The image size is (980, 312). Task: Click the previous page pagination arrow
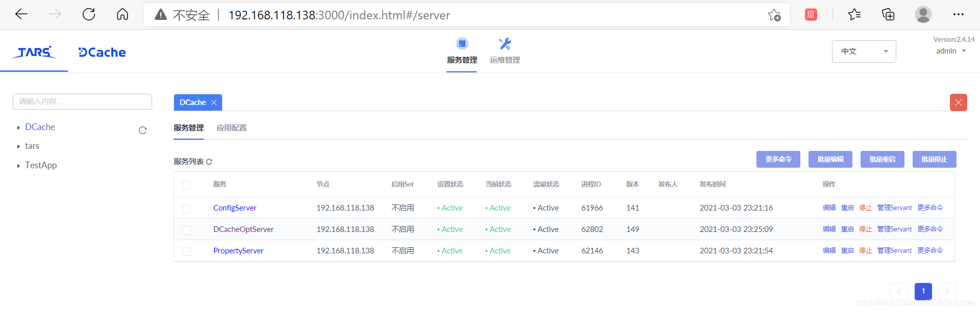899,291
